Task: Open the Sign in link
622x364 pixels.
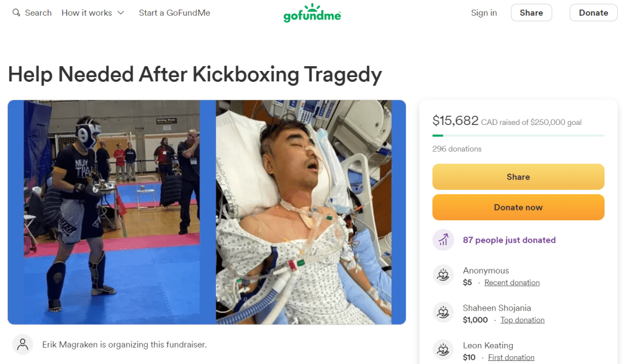Action: click(484, 13)
